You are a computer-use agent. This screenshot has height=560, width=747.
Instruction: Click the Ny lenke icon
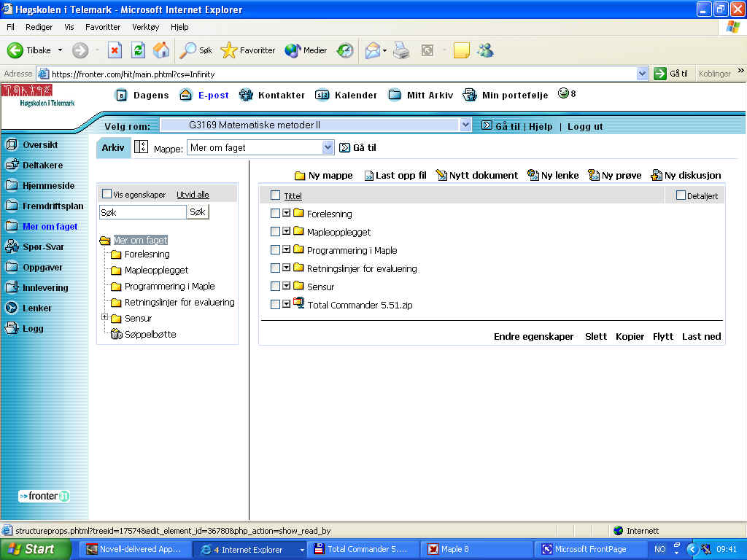(x=533, y=175)
